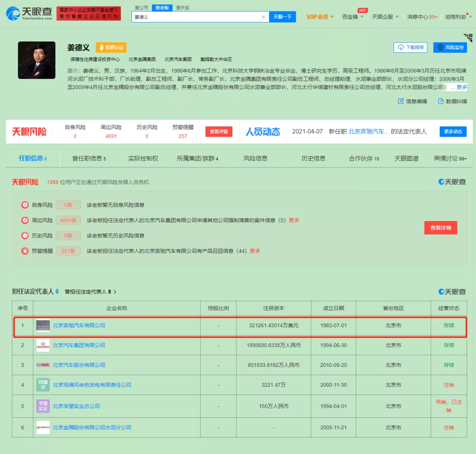This screenshot has width=476, height=454.
Task: Click the TianYanCha logo
Action: (x=29, y=13)
